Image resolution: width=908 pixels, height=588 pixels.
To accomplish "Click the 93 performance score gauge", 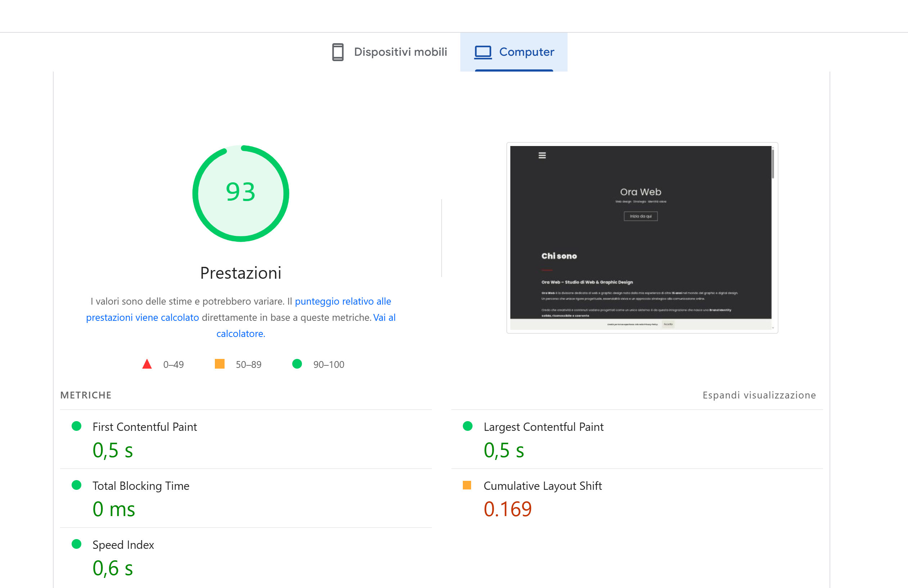I will tap(240, 193).
